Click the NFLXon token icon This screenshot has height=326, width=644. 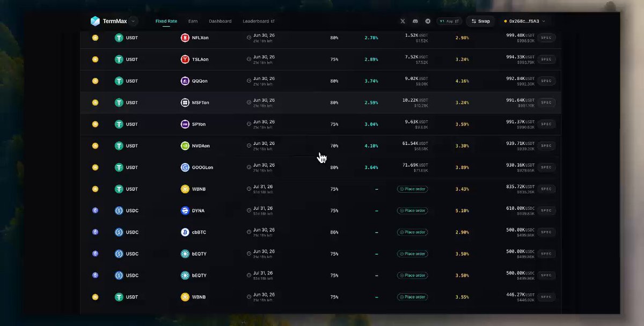click(185, 38)
